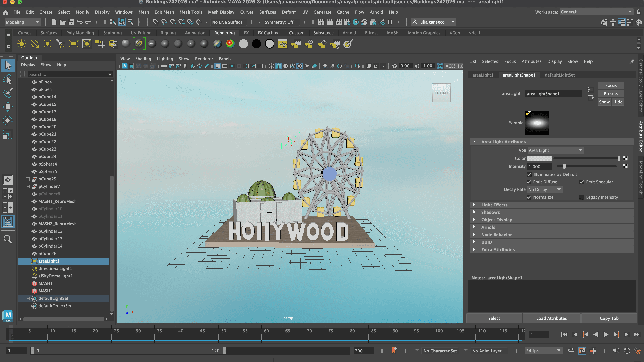Enable the Legacy Intensity checkbox
The width and height of the screenshot is (644, 362).
tap(582, 197)
